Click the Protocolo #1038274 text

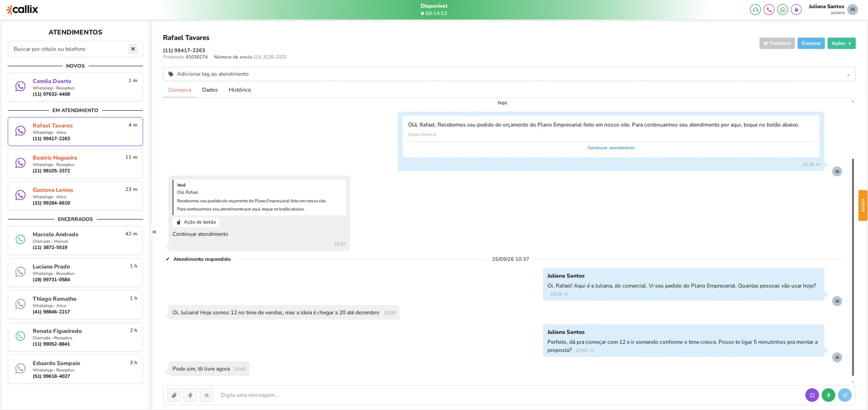(185, 57)
